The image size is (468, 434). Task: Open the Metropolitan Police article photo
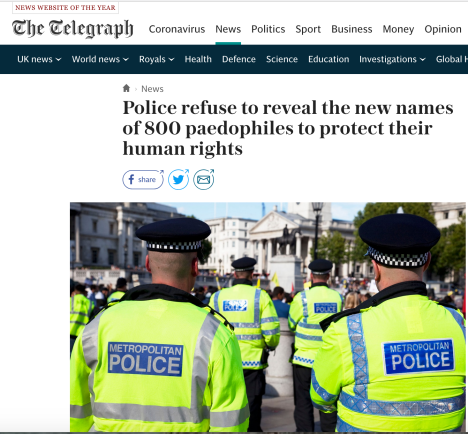[x=268, y=317]
